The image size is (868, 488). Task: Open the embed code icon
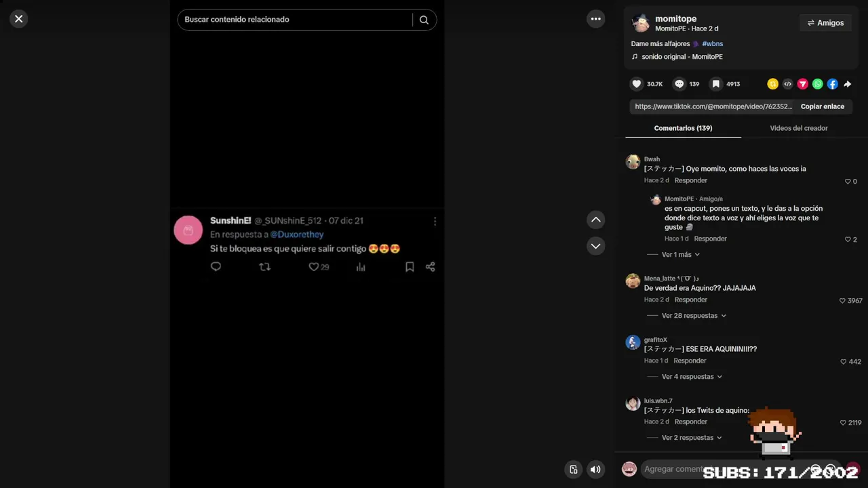click(788, 84)
